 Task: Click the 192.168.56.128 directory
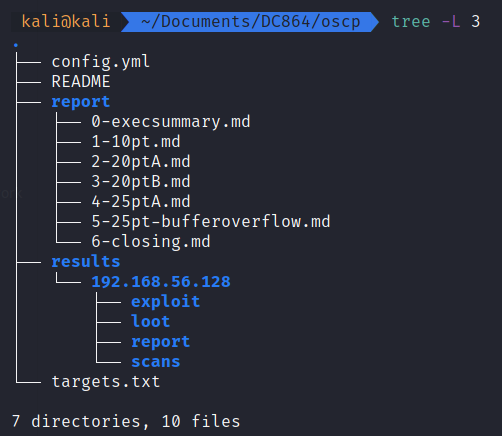point(161,282)
